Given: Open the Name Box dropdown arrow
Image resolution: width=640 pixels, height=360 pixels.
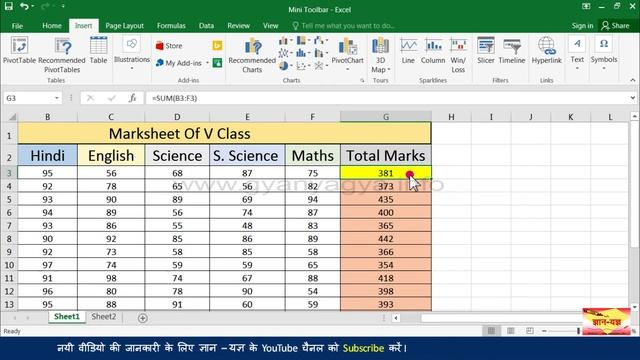Looking at the screenshot, I should 57,98.
